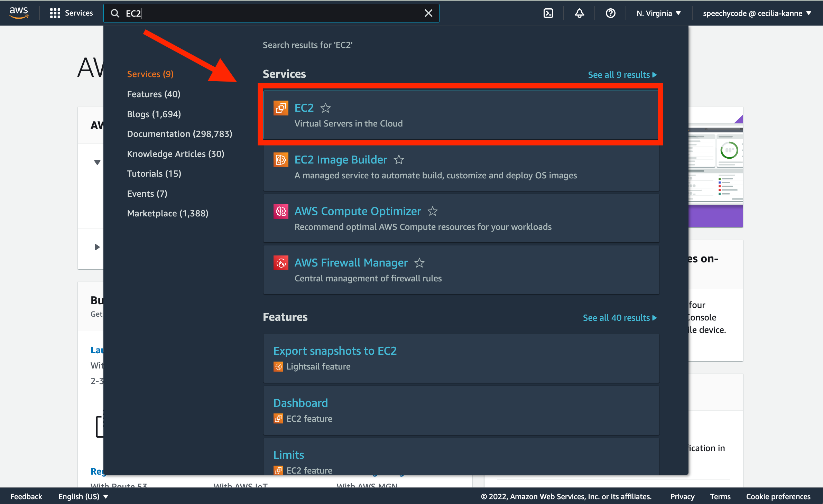Image resolution: width=823 pixels, height=504 pixels.
Task: Click the EC2 service orange icon
Action: [x=281, y=108]
